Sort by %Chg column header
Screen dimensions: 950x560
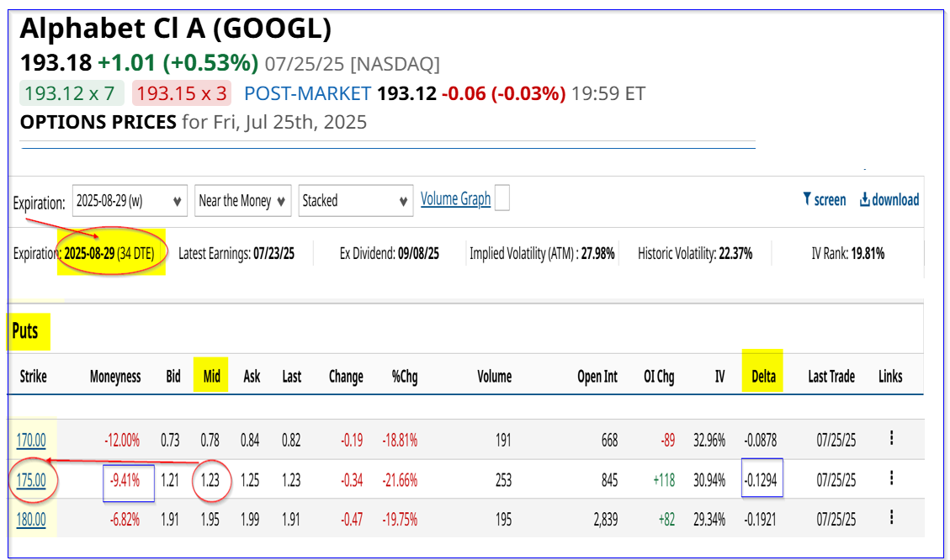click(405, 377)
